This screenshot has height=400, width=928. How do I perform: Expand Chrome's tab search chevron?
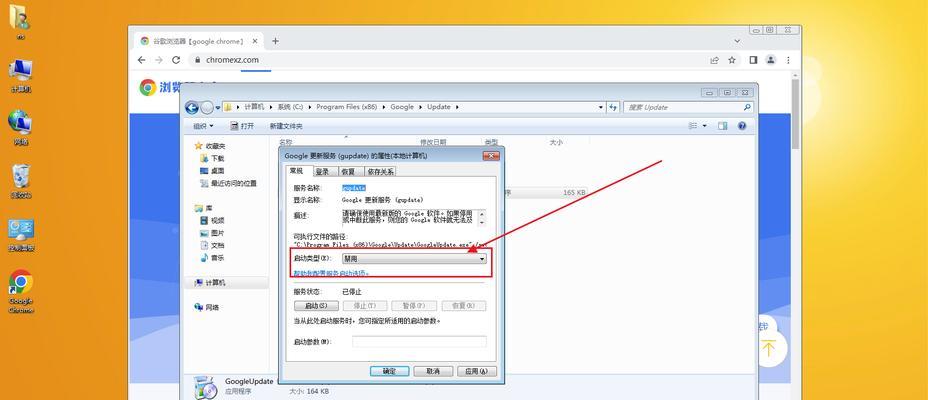737,41
